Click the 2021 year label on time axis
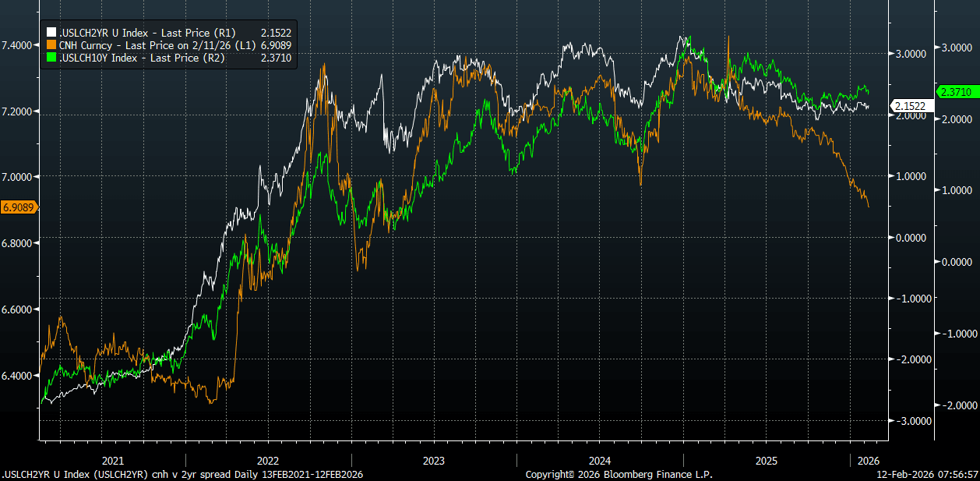Image resolution: width=980 pixels, height=481 pixels. tap(113, 460)
